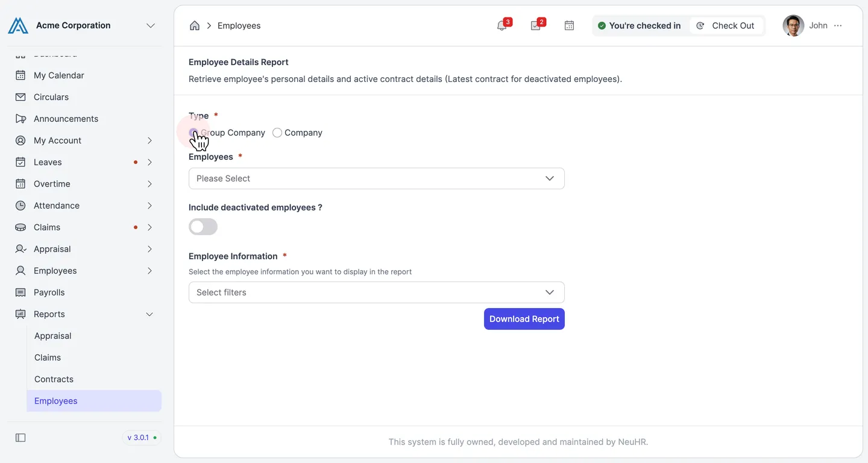Open Appraisal under Reports
Viewport: 868px width, 463px height.
94,336
